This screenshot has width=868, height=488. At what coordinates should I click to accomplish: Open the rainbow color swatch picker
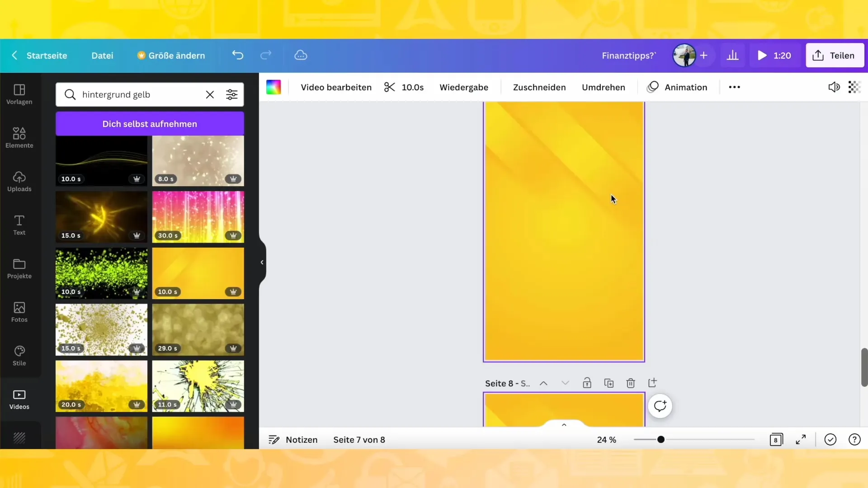point(274,87)
